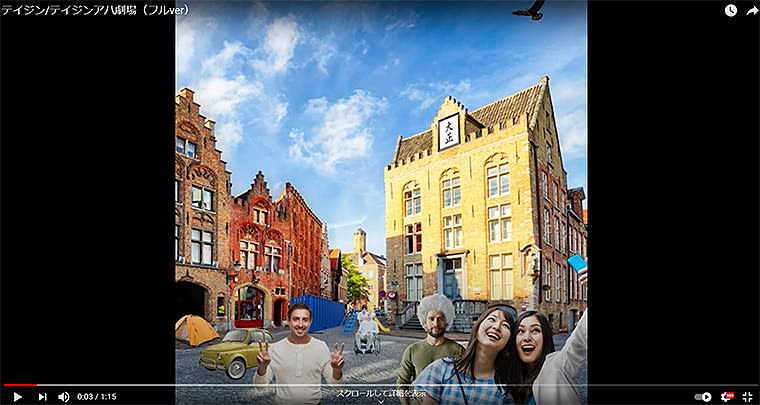The width and height of the screenshot is (760, 405).
Task: Play the video
Action: pyautogui.click(x=17, y=397)
